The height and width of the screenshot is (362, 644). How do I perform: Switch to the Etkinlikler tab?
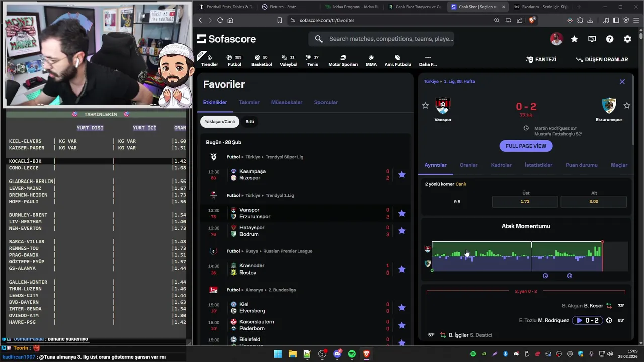(215, 102)
